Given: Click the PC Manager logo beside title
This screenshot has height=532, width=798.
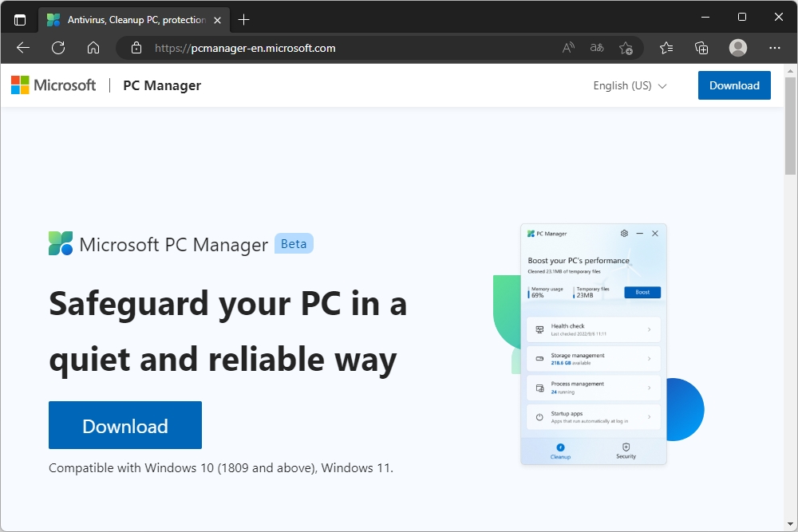Looking at the screenshot, I should tap(61, 243).
